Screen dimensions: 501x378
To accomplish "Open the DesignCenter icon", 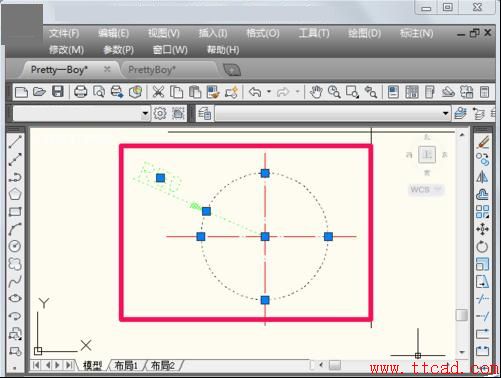I will coord(412,92).
